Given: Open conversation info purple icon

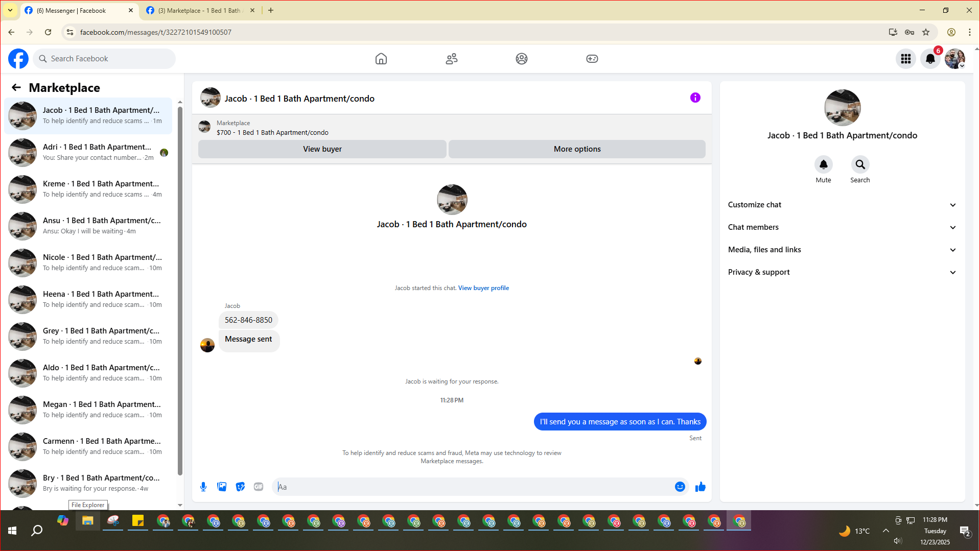Looking at the screenshot, I should tap(695, 98).
